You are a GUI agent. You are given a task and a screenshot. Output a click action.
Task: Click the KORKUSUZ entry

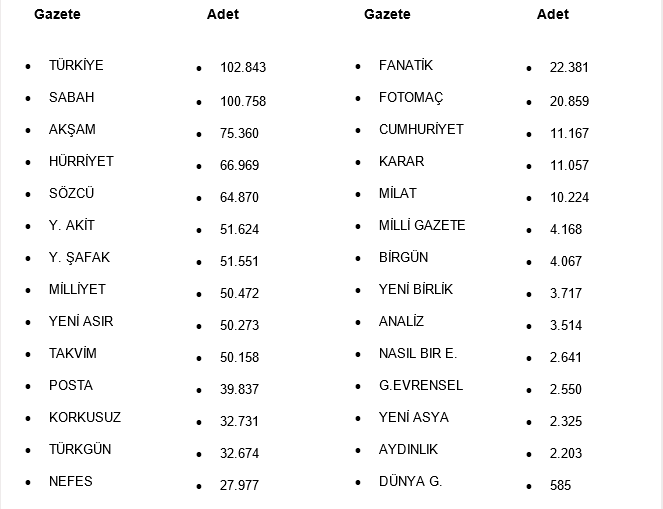pos(85,417)
